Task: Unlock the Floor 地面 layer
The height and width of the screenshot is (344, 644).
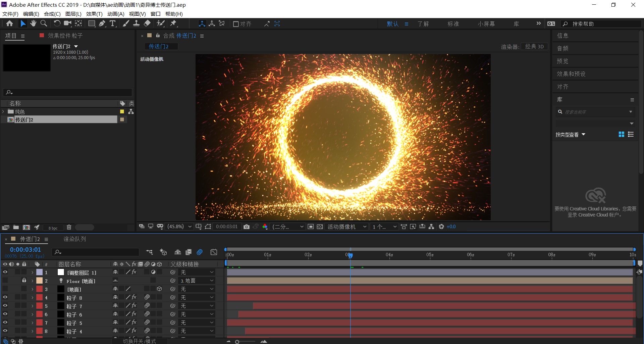Action: pyautogui.click(x=24, y=280)
